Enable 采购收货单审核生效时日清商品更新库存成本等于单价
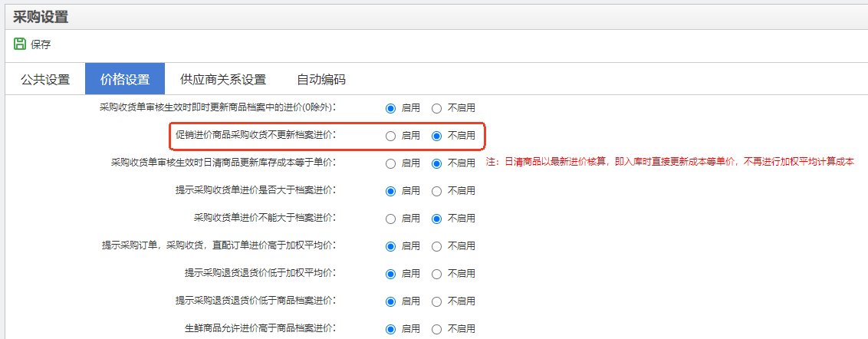 tap(391, 163)
